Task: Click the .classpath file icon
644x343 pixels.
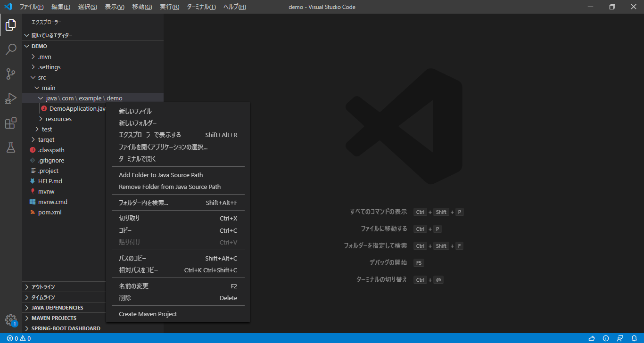Action: click(33, 150)
